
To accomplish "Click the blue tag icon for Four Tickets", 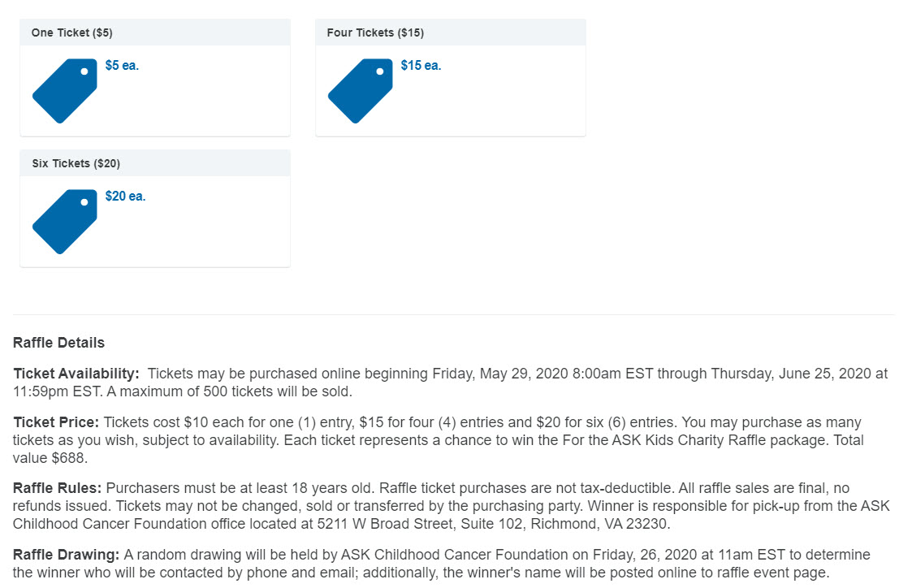I will (361, 91).
